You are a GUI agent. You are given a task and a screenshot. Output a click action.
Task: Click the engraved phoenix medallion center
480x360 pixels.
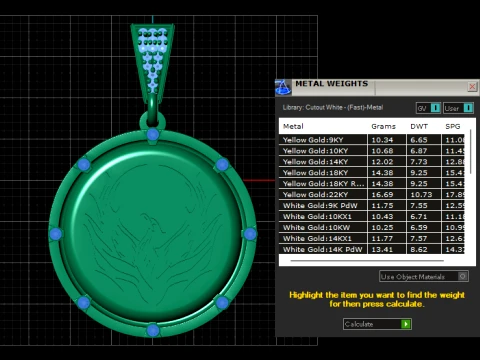152,233
